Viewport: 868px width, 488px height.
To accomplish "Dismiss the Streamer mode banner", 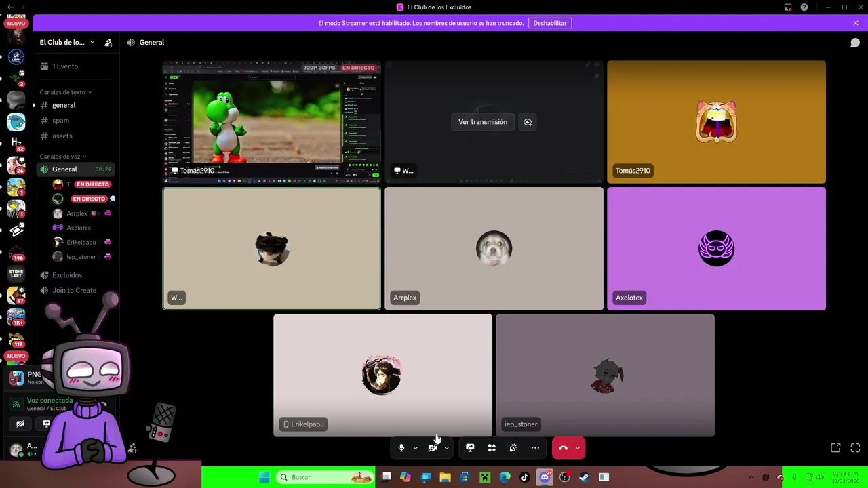I will [856, 23].
